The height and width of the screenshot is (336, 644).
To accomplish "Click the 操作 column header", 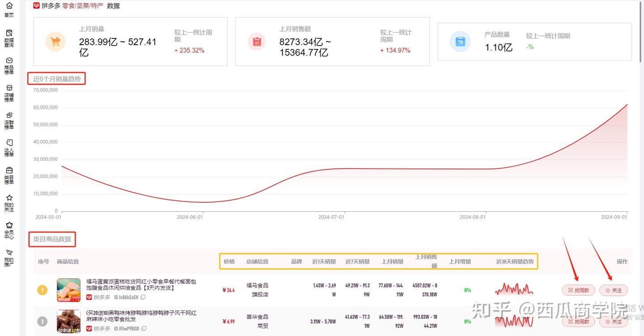I will (622, 261).
